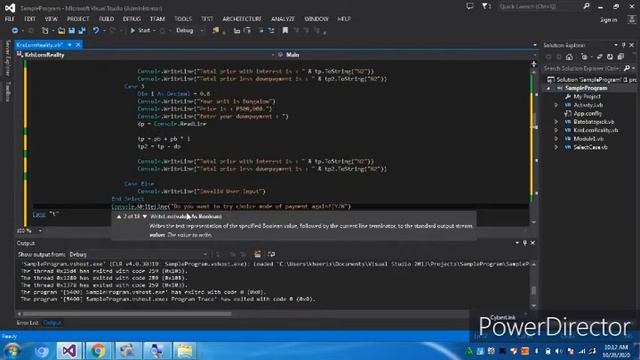Click the Open File toolbar icon
Viewport: 640px width, 360px height.
[x=61, y=31]
